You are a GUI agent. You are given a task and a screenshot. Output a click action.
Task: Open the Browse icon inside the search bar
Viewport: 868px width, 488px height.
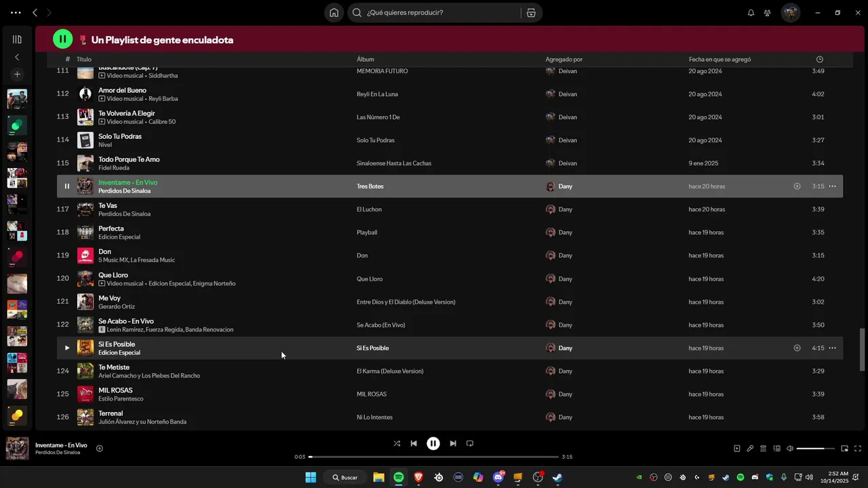point(531,12)
